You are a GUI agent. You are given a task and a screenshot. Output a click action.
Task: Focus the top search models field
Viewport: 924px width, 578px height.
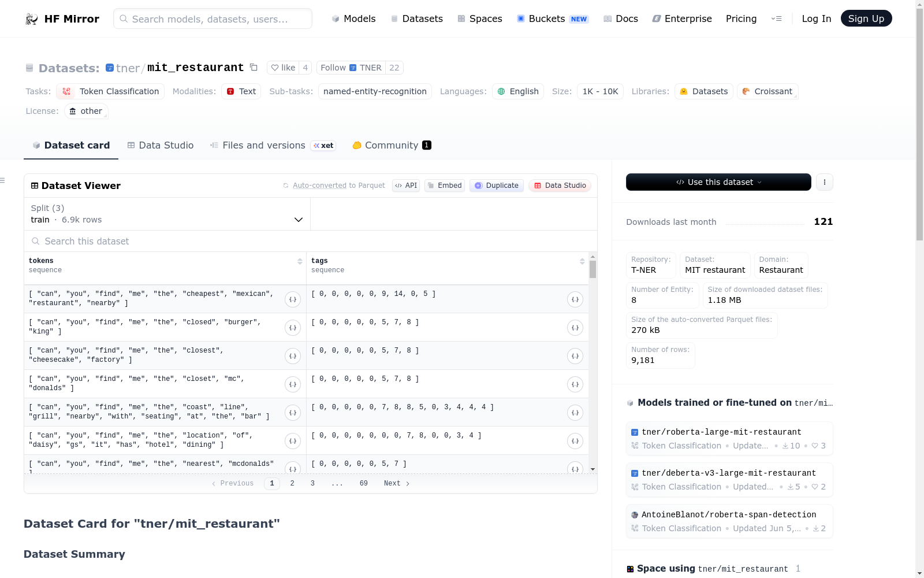(213, 18)
